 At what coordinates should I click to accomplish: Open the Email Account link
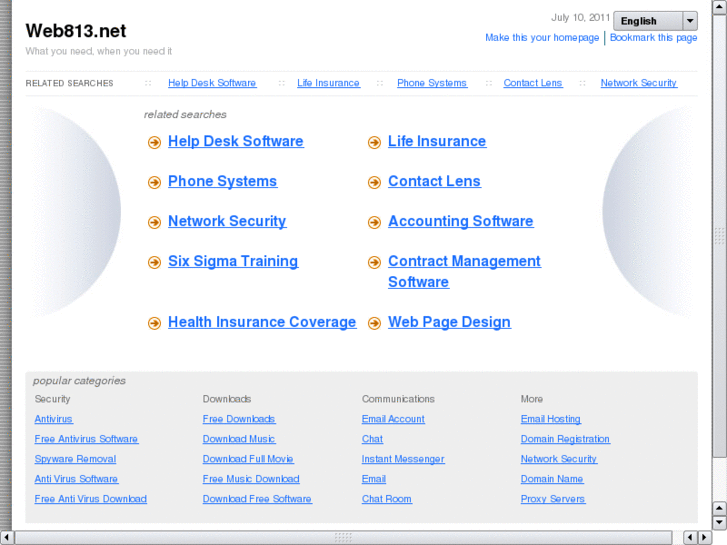pyautogui.click(x=393, y=419)
